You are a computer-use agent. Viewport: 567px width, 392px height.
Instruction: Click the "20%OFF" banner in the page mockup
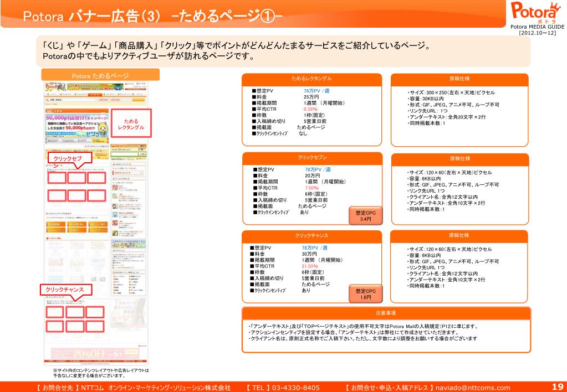tap(95, 353)
